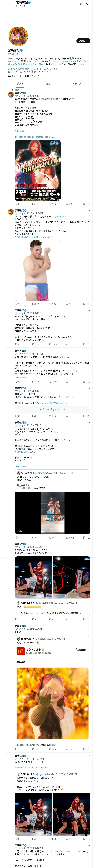This screenshot has height=868, width=98.
Task: Expand the joined-X date info chevron
Action: (x=47, y=71)
